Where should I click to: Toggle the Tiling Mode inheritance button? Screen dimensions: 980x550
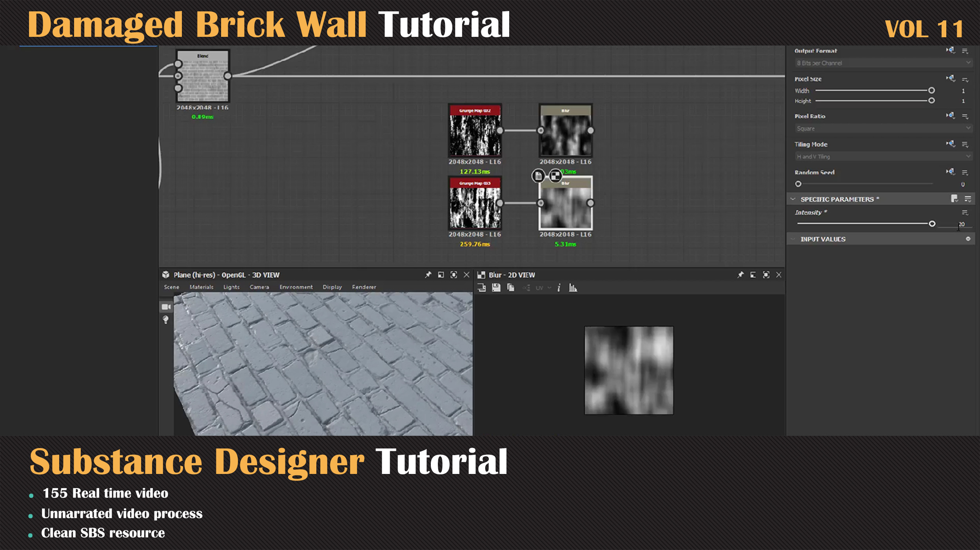tap(950, 144)
